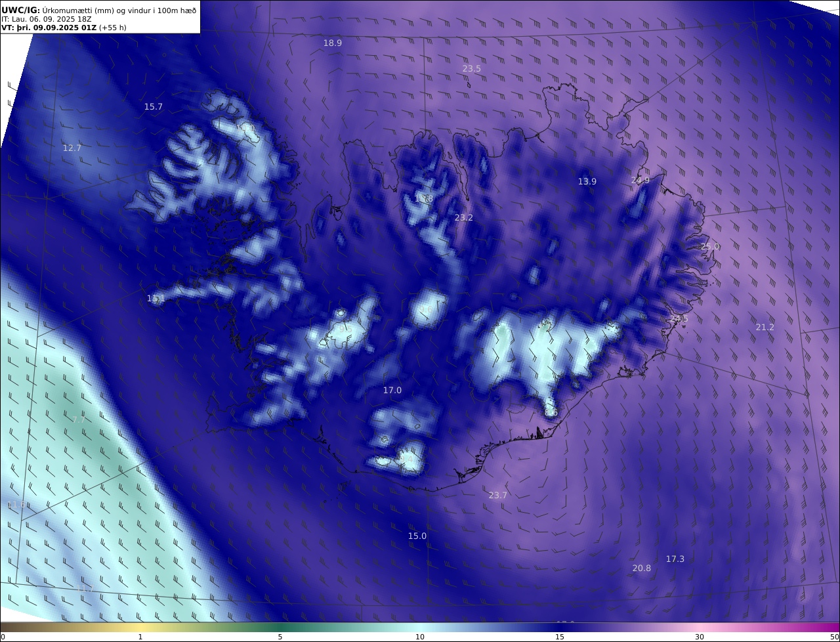Viewport: 840px width, 642px height.
Task: Click the colorbar tick label 30
Action: [x=700, y=637]
